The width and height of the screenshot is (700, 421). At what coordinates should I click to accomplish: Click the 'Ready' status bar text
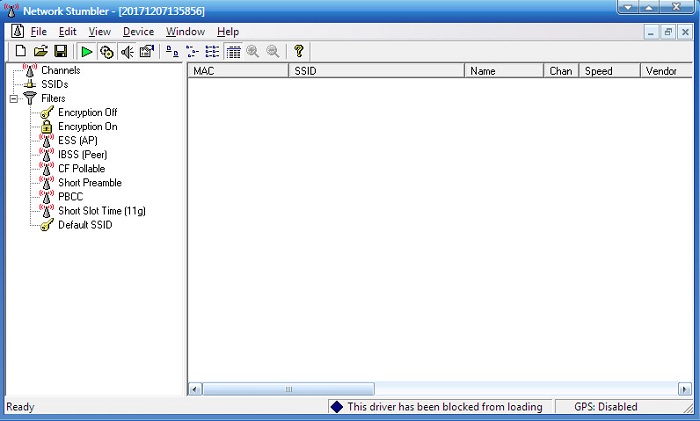pos(20,407)
